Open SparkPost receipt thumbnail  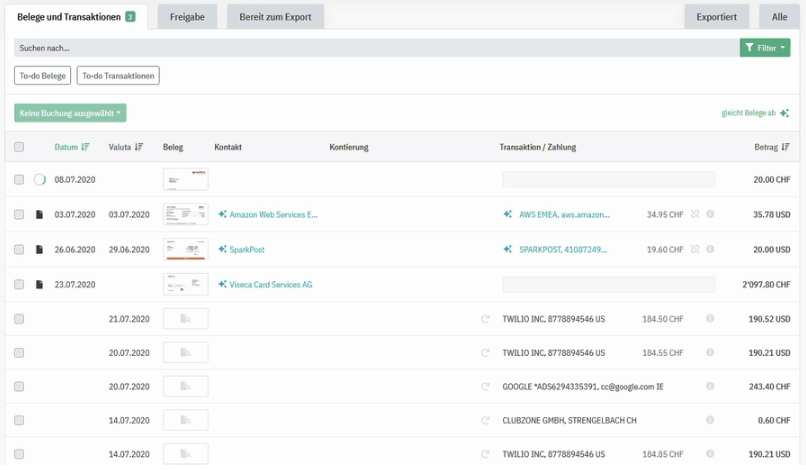click(186, 249)
